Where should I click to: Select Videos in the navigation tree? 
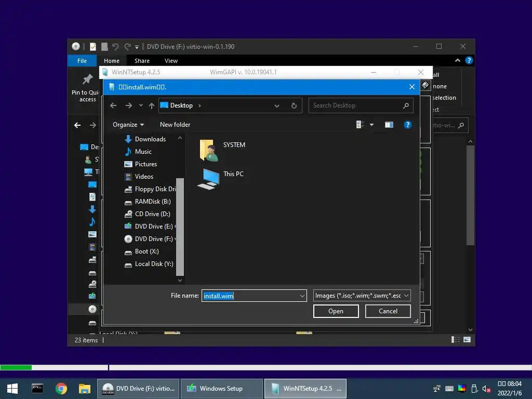coord(144,177)
